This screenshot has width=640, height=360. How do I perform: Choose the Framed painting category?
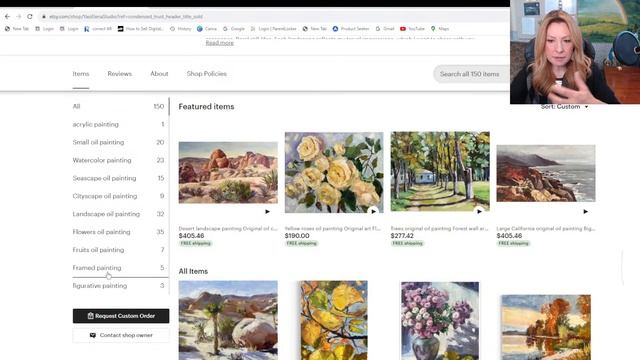click(118, 268)
